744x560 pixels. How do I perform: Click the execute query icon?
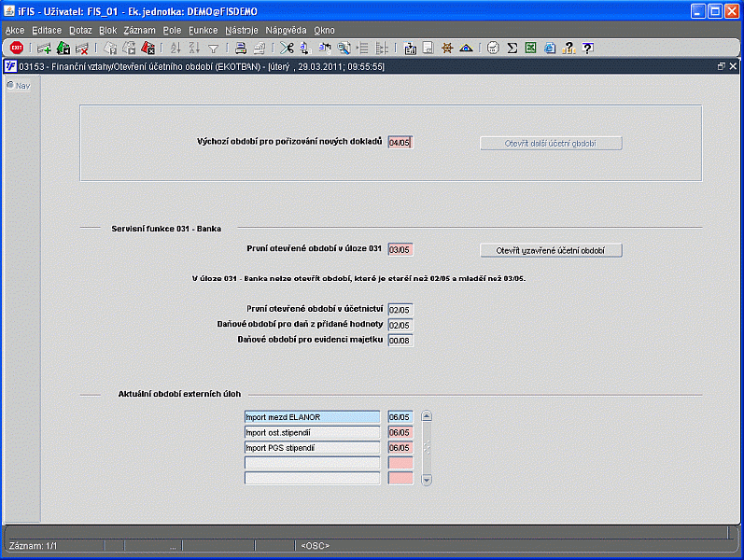tap(129, 48)
